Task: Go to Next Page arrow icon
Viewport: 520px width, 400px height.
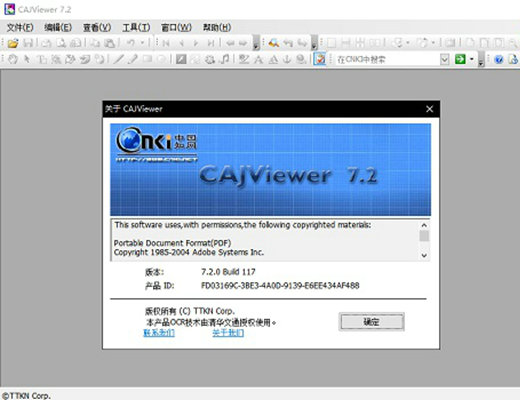Action: click(196, 43)
